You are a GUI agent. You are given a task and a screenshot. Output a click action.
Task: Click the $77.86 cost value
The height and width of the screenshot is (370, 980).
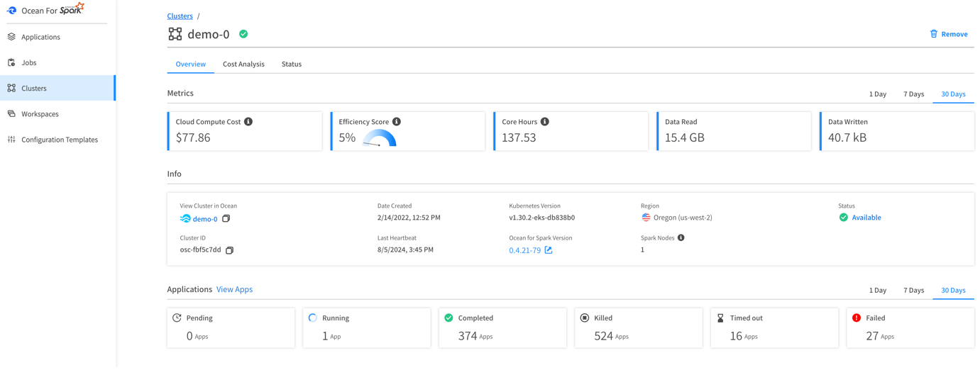193,138
